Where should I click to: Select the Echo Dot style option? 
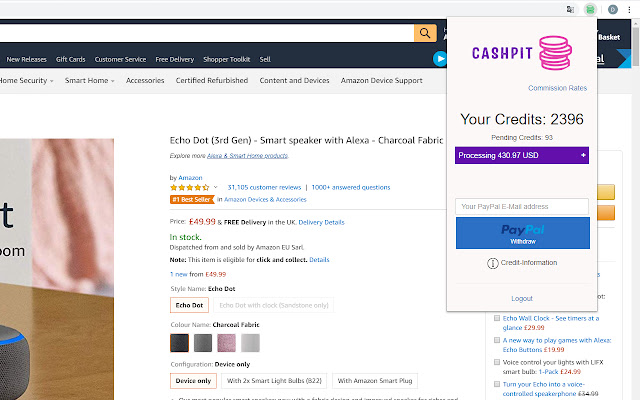189,305
